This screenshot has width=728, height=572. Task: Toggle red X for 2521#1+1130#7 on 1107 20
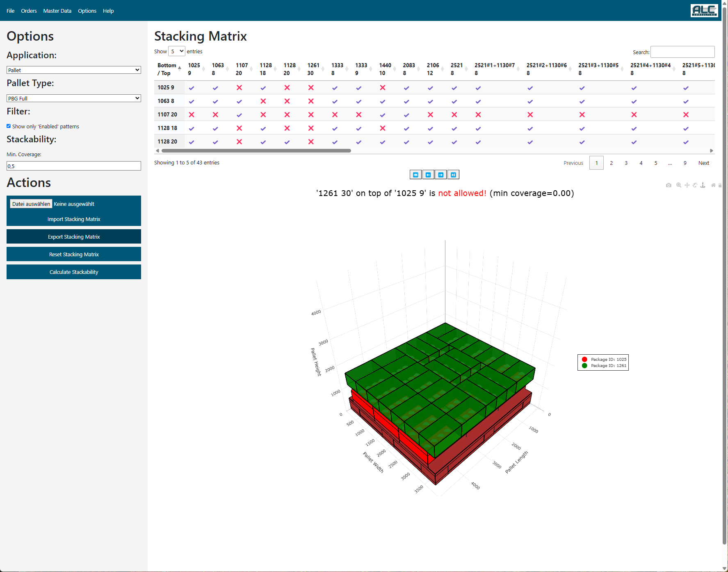click(478, 115)
